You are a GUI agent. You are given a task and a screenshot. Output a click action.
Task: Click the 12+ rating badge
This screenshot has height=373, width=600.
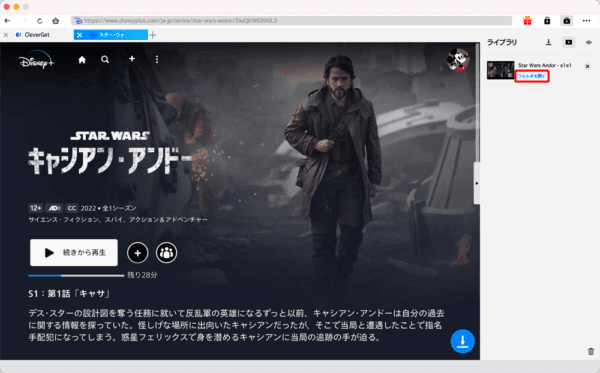pyautogui.click(x=36, y=208)
